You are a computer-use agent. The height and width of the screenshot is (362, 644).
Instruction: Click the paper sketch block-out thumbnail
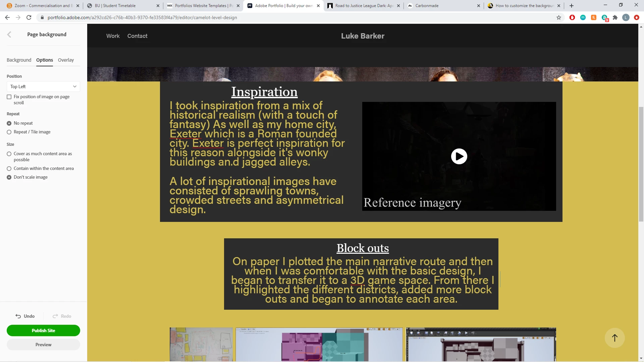201,344
